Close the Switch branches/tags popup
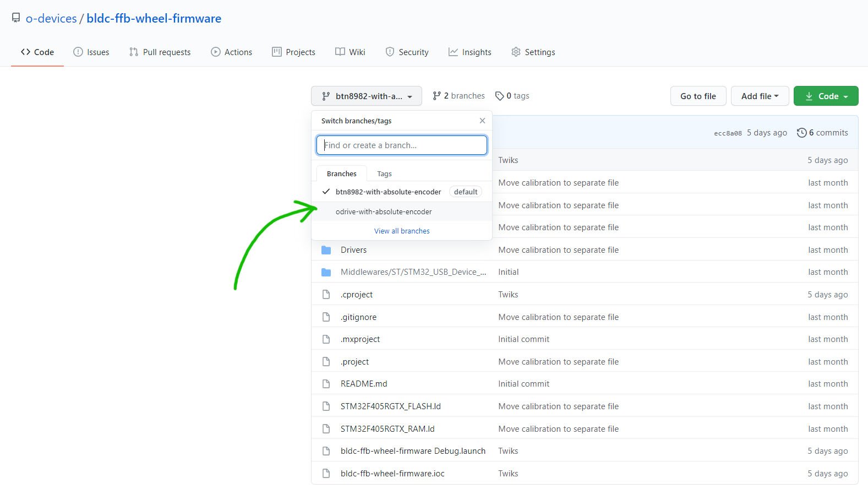The height and width of the screenshot is (494, 868). click(482, 121)
